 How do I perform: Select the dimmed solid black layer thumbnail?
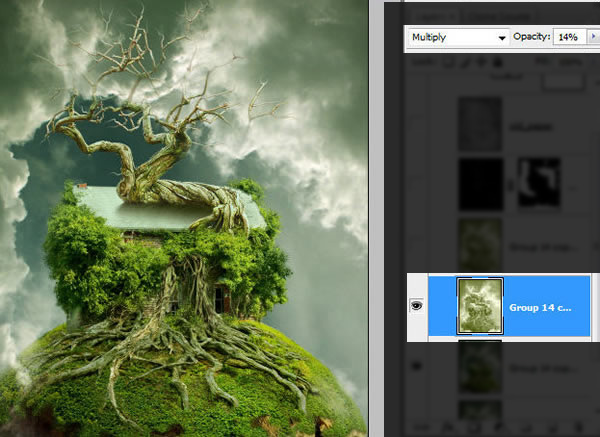[x=480, y=184]
